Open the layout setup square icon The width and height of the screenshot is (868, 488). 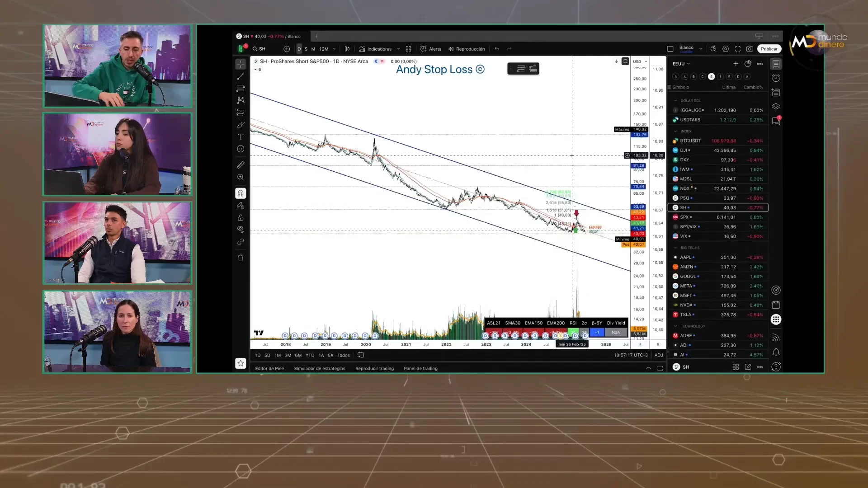(x=670, y=49)
